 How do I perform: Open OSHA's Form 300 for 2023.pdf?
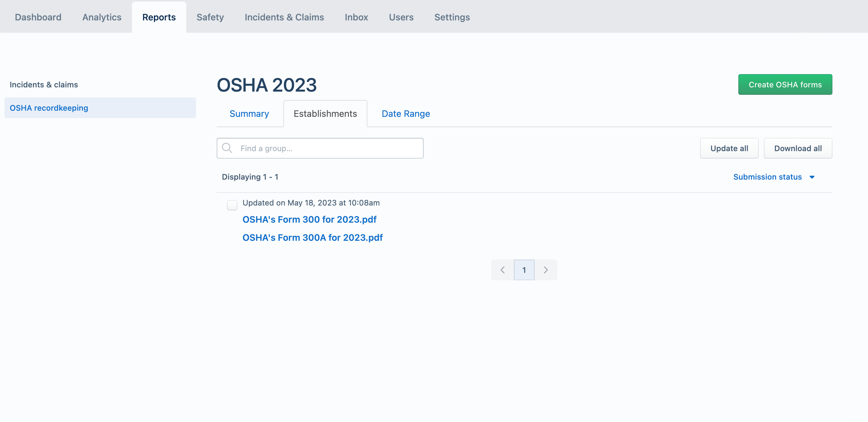(x=309, y=219)
